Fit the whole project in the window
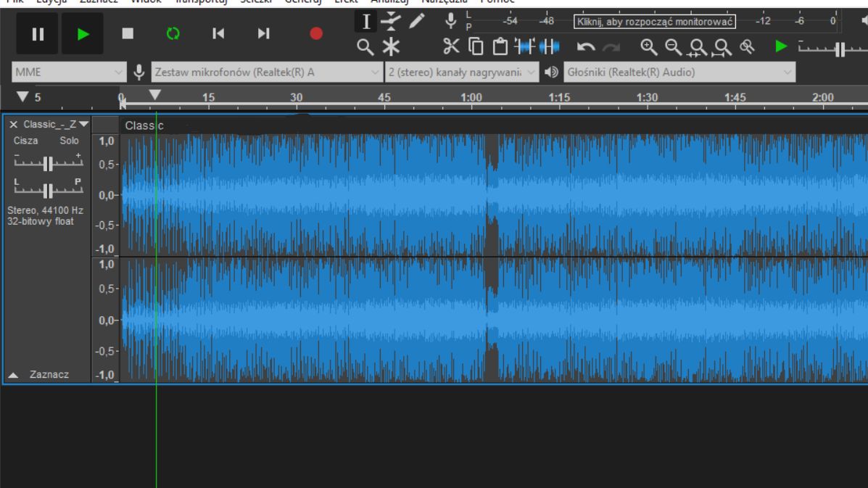 (x=722, y=48)
